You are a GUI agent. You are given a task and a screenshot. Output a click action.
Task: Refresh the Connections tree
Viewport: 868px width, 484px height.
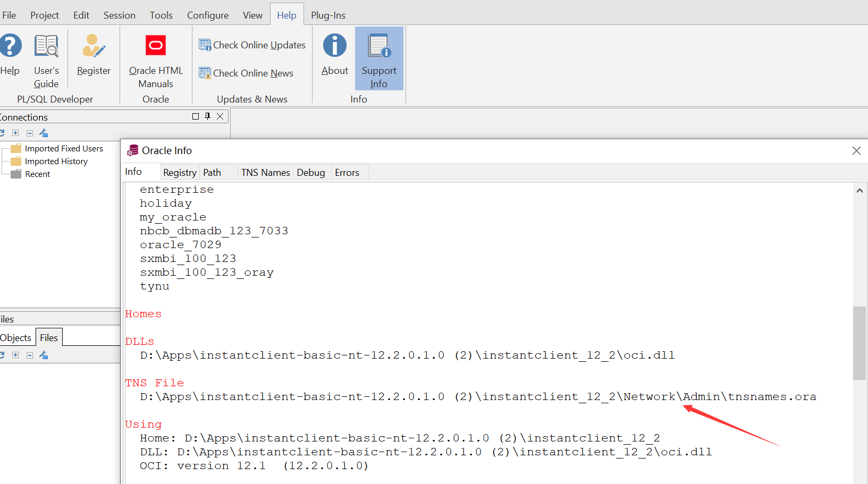point(3,133)
